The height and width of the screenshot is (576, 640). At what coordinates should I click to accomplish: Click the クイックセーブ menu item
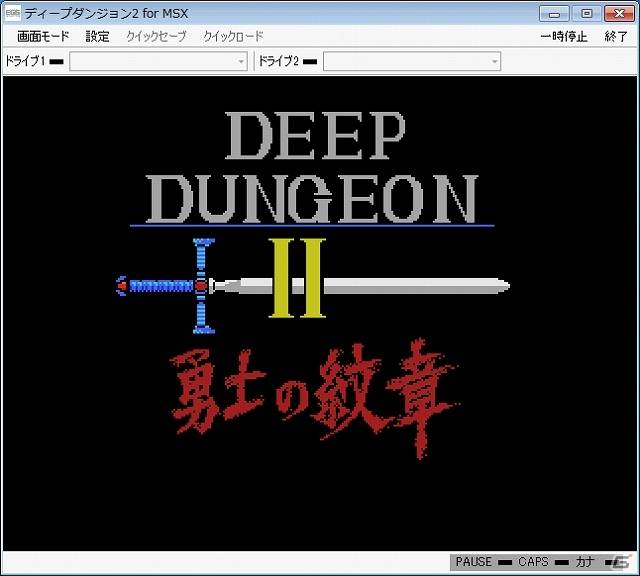156,37
